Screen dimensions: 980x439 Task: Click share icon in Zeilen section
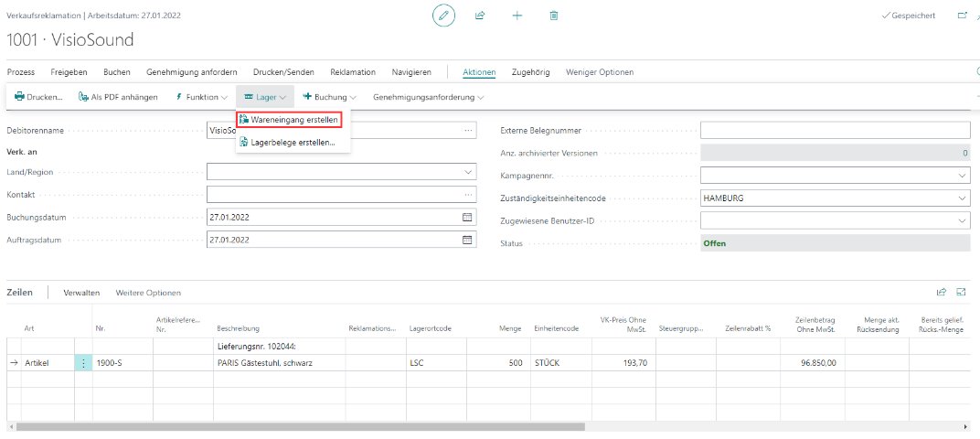[x=942, y=293]
